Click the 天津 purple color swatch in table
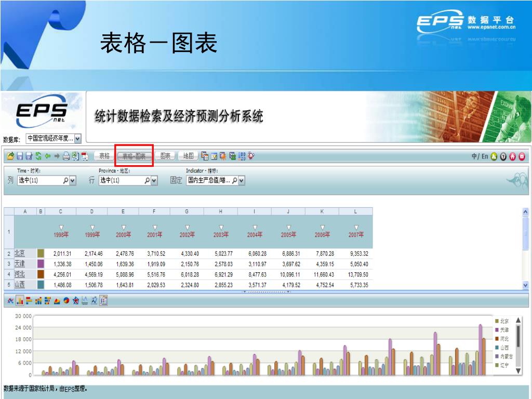This screenshot has height=399, width=532. tap(41, 263)
